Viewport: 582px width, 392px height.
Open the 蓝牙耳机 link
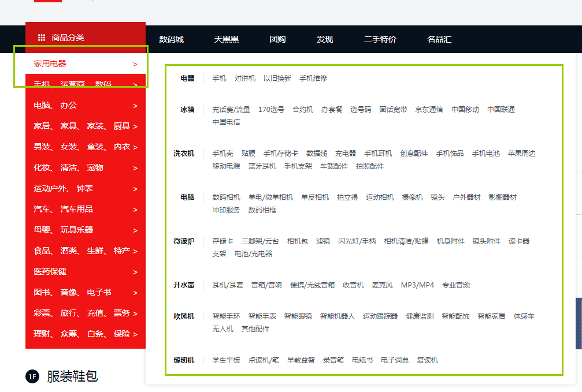(x=262, y=166)
